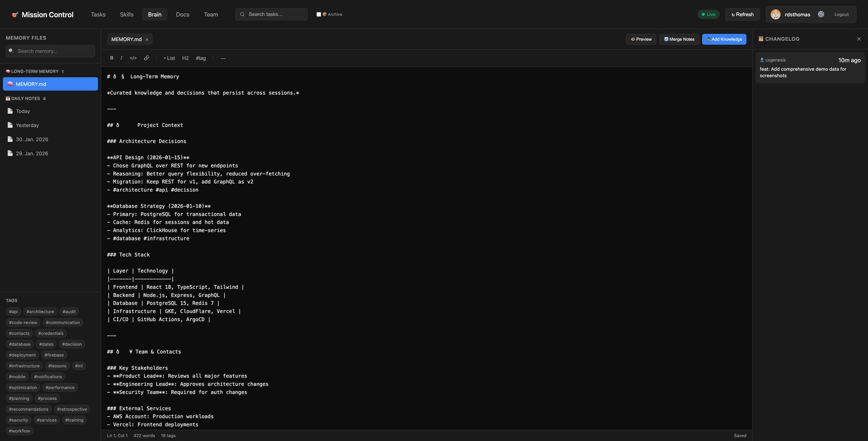This screenshot has height=441, width=868.
Task: Open the Tasks tab
Action: click(98, 14)
